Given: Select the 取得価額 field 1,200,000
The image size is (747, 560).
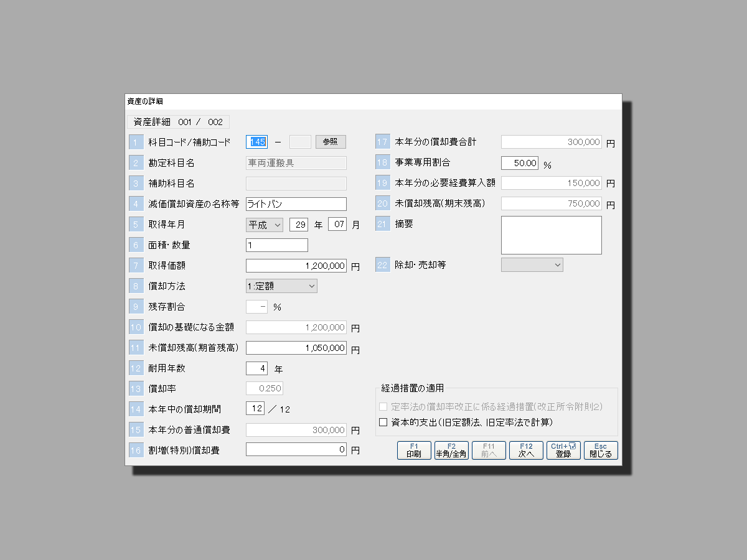Looking at the screenshot, I should click(x=296, y=266).
